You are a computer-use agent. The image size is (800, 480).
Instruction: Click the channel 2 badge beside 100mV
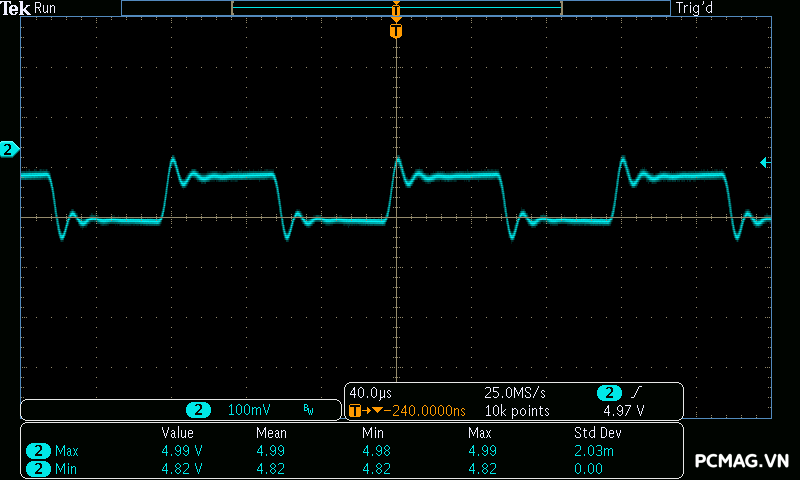(200, 410)
